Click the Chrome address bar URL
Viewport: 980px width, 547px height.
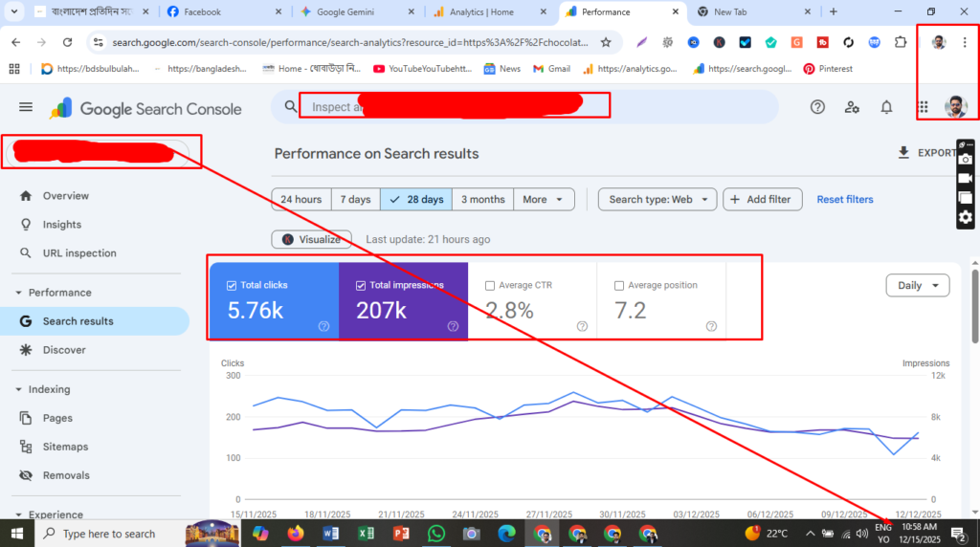[x=350, y=42]
